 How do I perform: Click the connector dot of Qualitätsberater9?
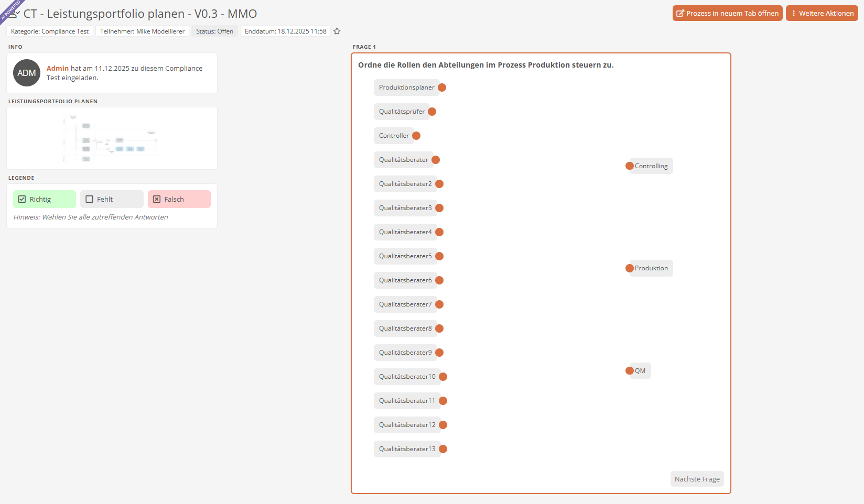(x=439, y=353)
